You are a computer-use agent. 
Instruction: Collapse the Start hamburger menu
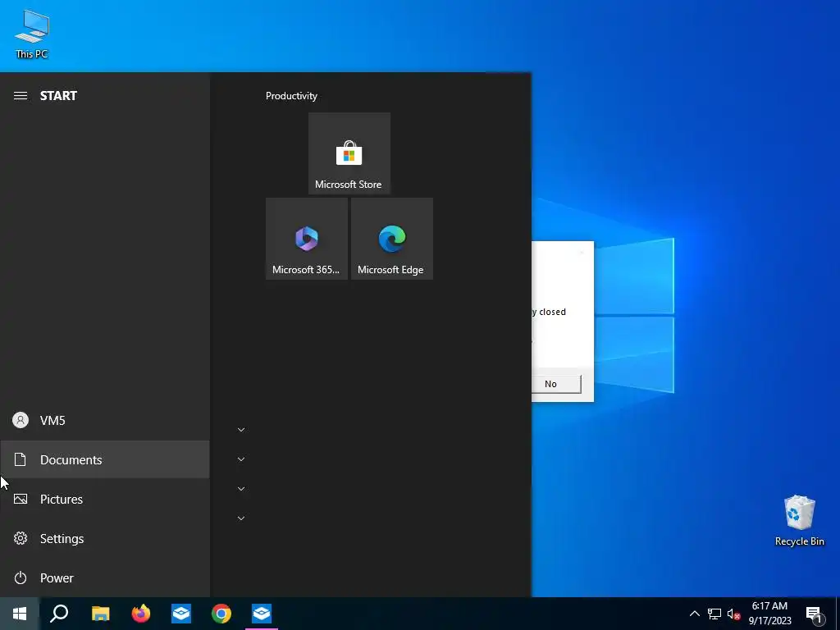(x=21, y=96)
